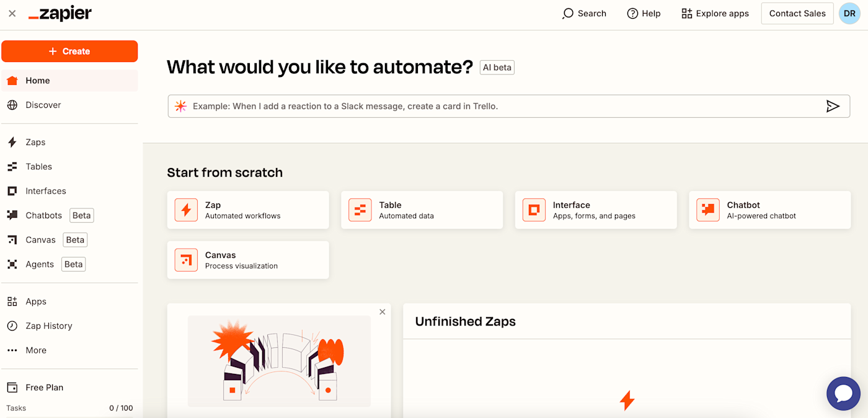This screenshot has height=418, width=868.
Task: Click the promo illustration image
Action: click(x=279, y=361)
